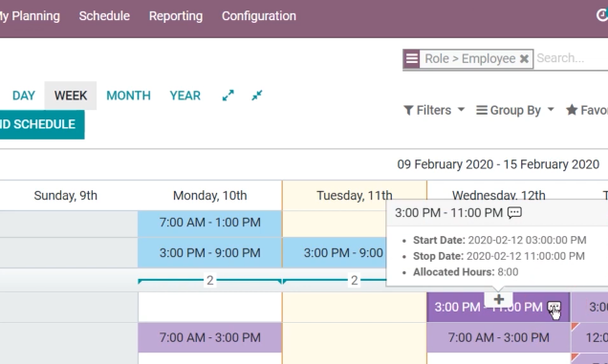This screenshot has height=364, width=608.
Task: Switch to the MONTH view
Action: 128,96
